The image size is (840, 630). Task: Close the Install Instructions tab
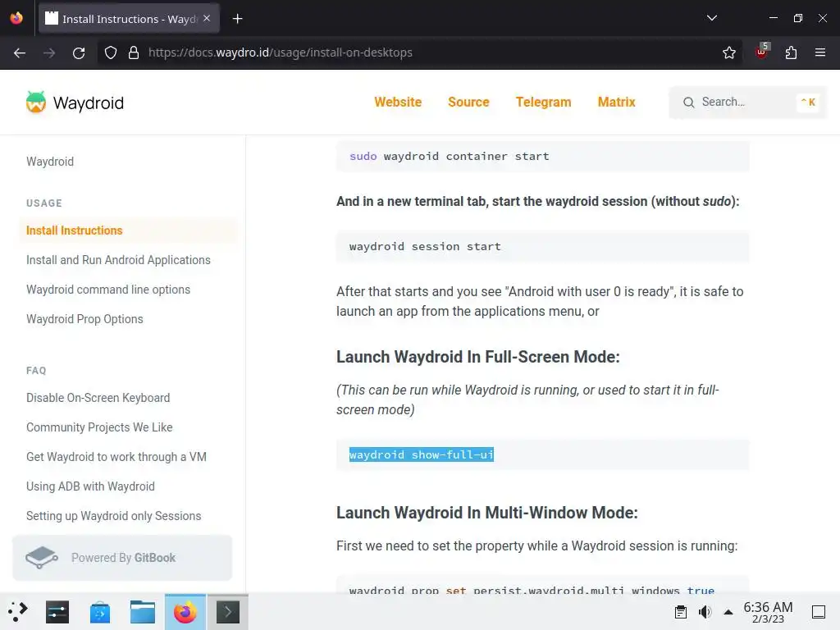click(x=207, y=18)
